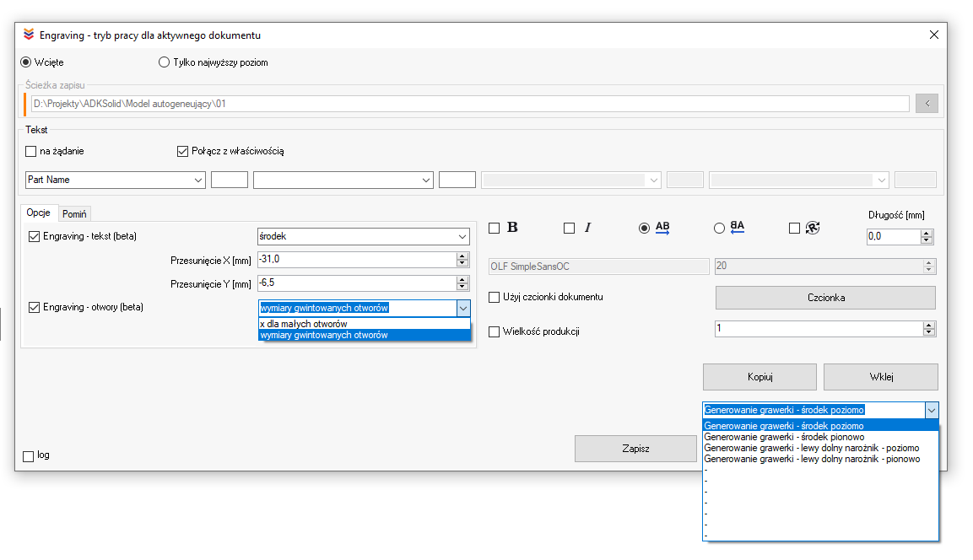The image size is (973, 560).
Task: Switch to the Pomiń tab
Action: pos(74,214)
